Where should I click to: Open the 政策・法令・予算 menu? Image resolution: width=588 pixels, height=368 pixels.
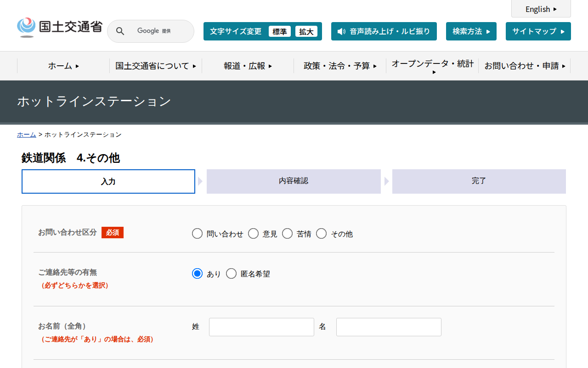pyautogui.click(x=340, y=66)
